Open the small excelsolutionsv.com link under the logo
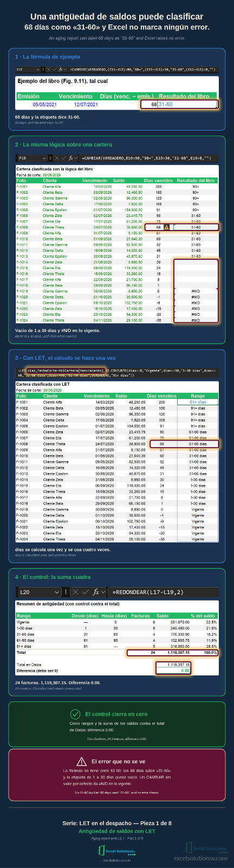 tap(117, 860)
